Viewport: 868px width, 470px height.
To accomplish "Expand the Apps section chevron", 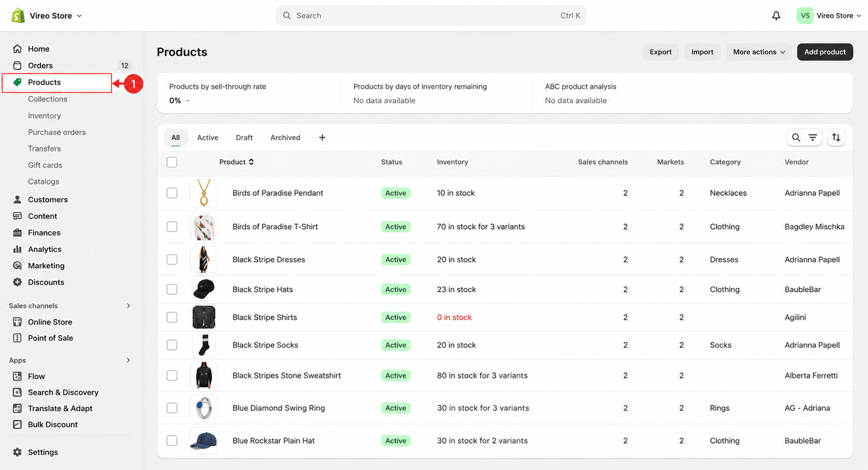I will click(129, 360).
